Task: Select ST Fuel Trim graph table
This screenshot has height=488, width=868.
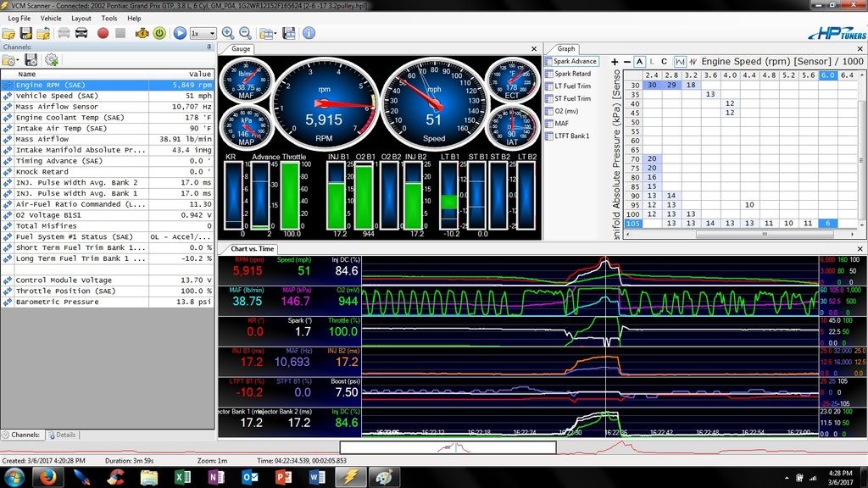Action: pos(568,98)
